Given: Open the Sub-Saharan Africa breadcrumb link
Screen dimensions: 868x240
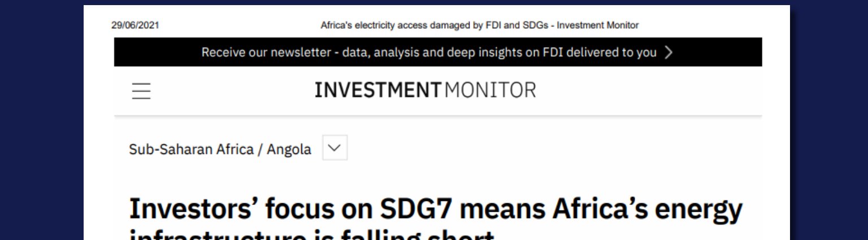Looking at the screenshot, I should pos(191,149).
